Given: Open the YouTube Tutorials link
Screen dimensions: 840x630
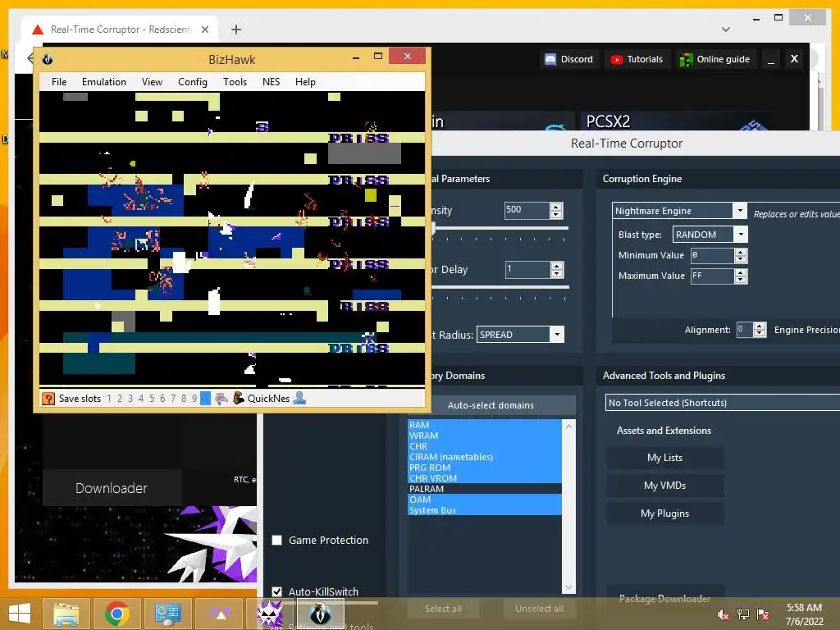Looking at the screenshot, I should pyautogui.click(x=637, y=59).
